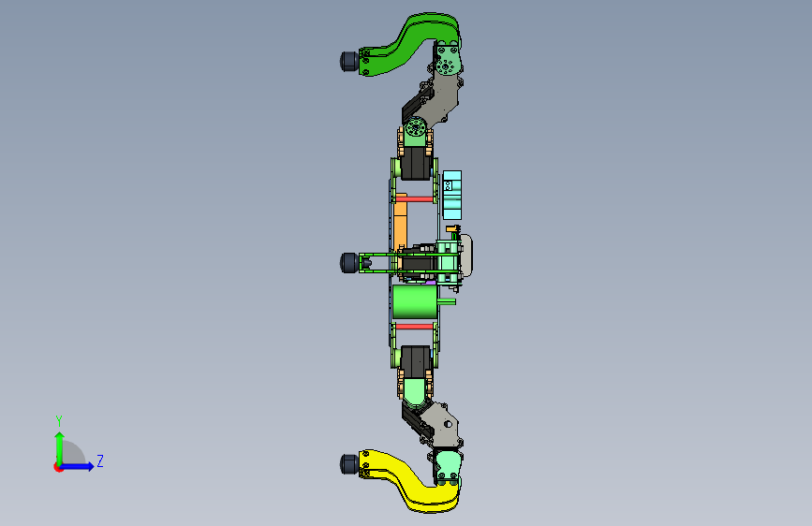Click the blue Z axis arrow of the triad
Screen dimensions: 812x526
[77, 466]
